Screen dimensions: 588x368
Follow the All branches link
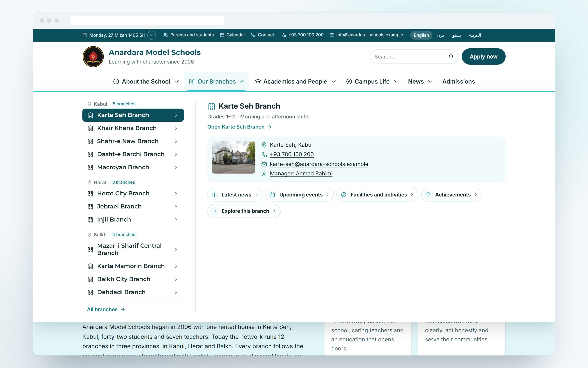(x=106, y=309)
